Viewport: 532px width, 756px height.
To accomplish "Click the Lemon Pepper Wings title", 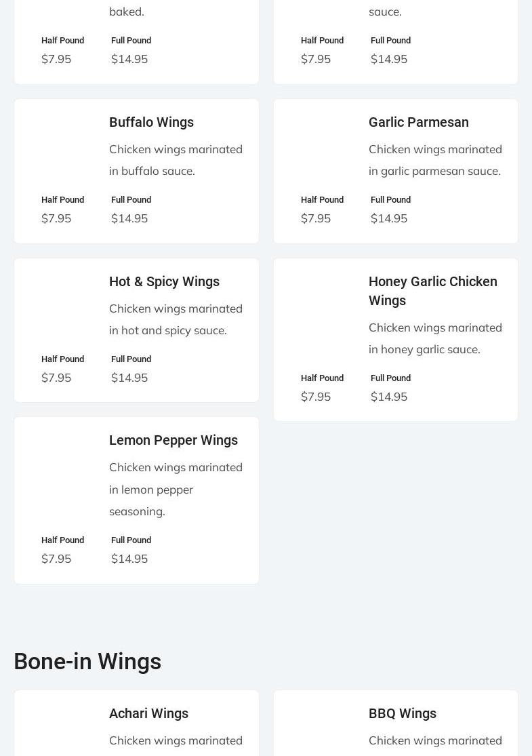I will click(173, 440).
